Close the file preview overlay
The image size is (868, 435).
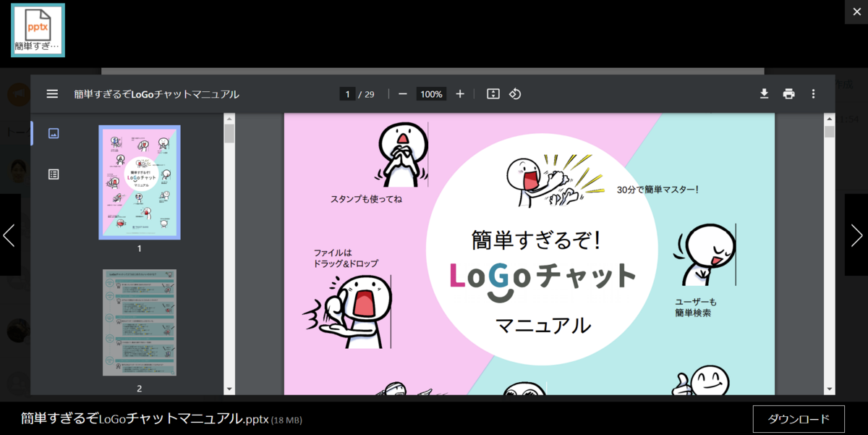point(856,12)
